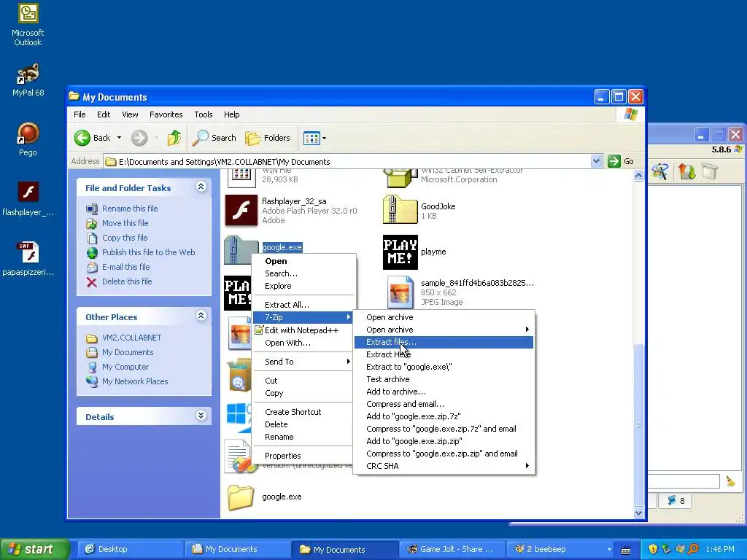Select the playme file thumbnail
This screenshot has height=560, width=747.
click(400, 252)
